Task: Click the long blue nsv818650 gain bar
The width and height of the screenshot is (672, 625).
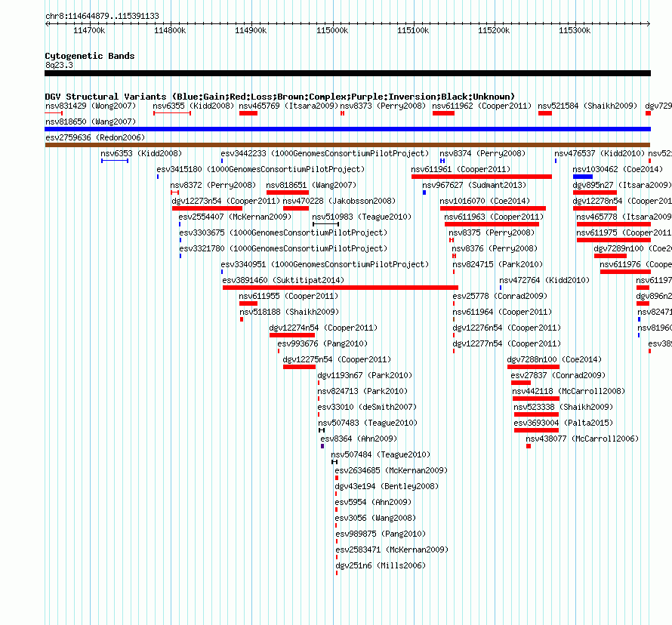Action: (x=347, y=129)
